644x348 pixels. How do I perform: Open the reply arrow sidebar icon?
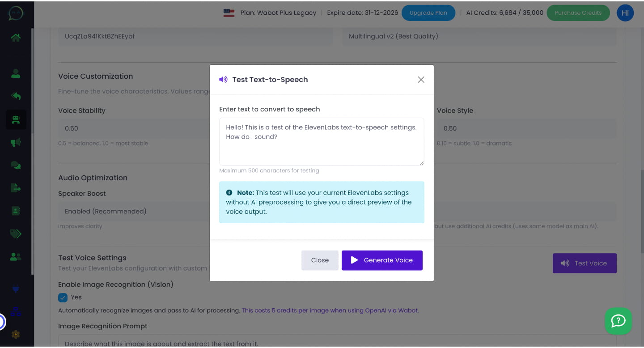(16, 96)
